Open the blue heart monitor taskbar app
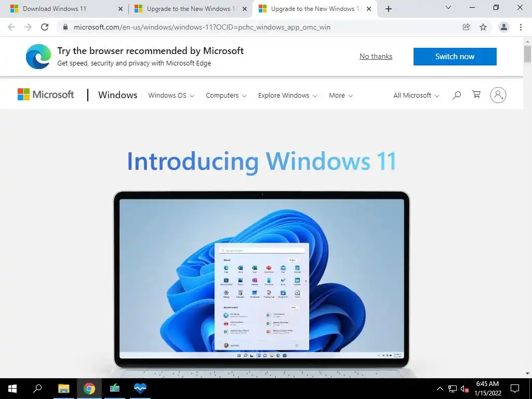Viewport: 532px width, 399px height. point(140,389)
